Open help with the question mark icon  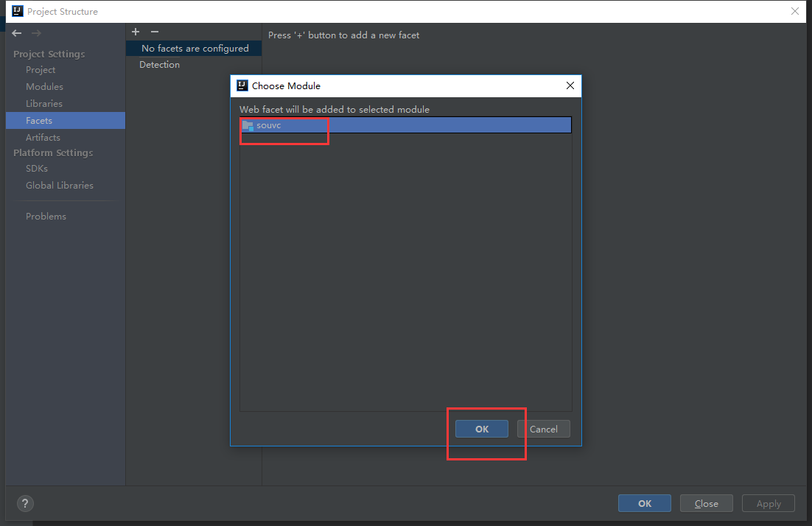point(25,503)
